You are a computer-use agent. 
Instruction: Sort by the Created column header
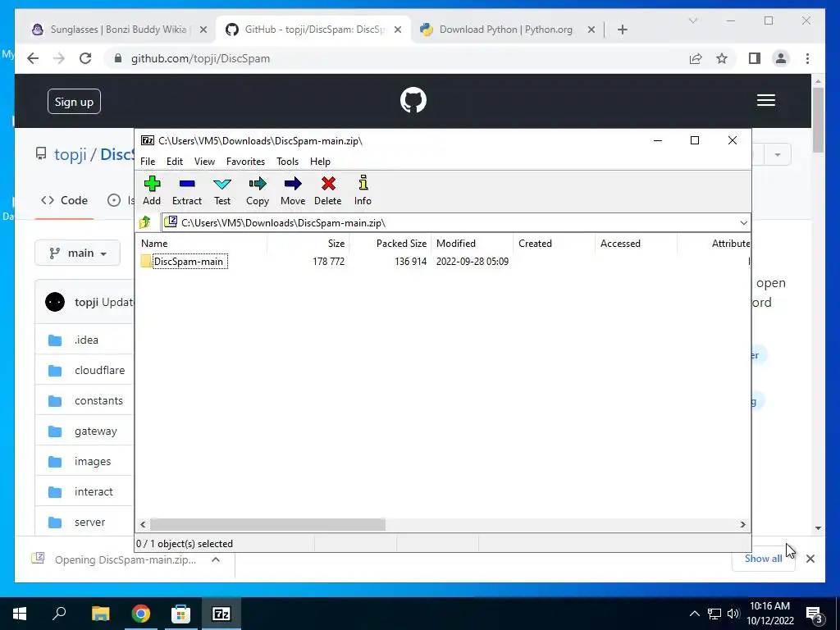coord(555,243)
